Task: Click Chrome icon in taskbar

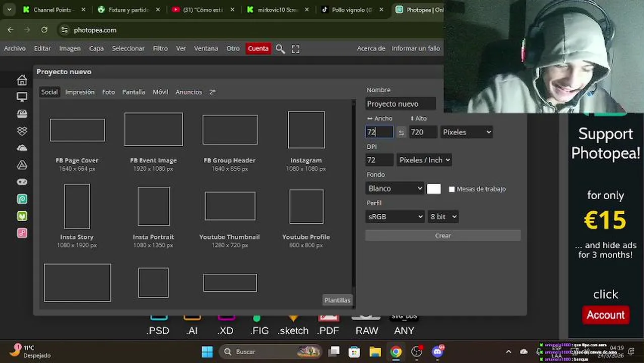Action: click(396, 351)
